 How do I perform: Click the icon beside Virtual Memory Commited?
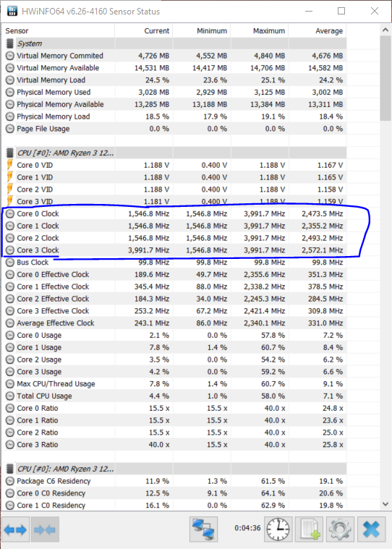point(10,56)
